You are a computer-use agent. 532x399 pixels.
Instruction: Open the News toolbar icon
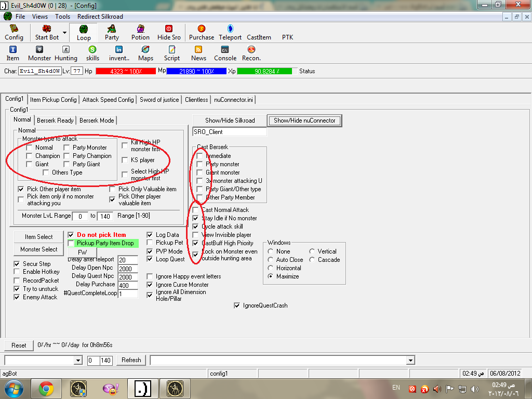pos(198,54)
